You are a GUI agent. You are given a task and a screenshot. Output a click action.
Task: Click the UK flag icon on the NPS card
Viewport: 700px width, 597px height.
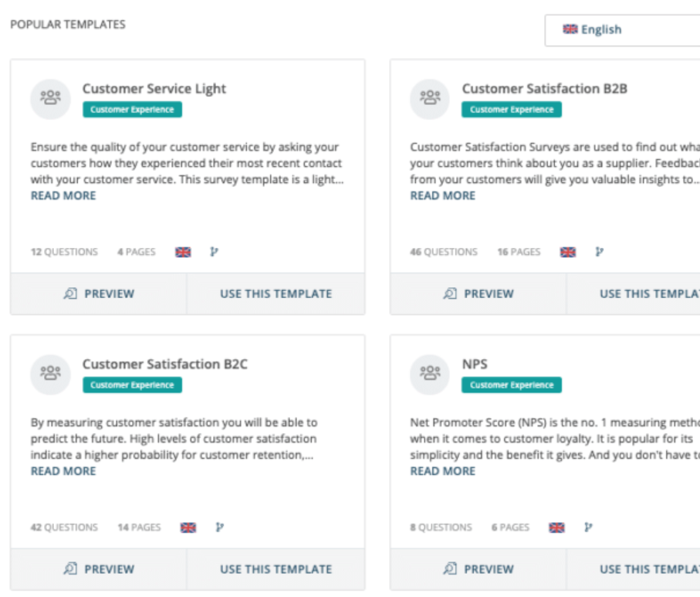pos(558,527)
